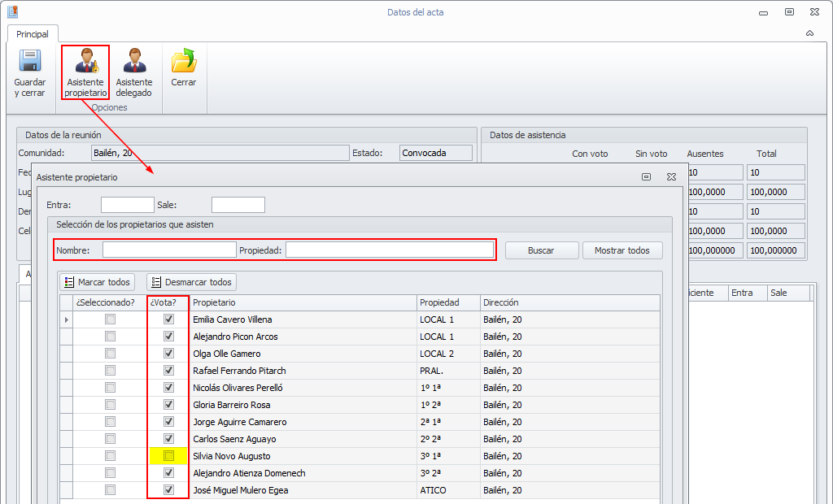This screenshot has height=504, width=833.
Task: Click the Entra column header in Datos del acta
Action: coord(748,293)
